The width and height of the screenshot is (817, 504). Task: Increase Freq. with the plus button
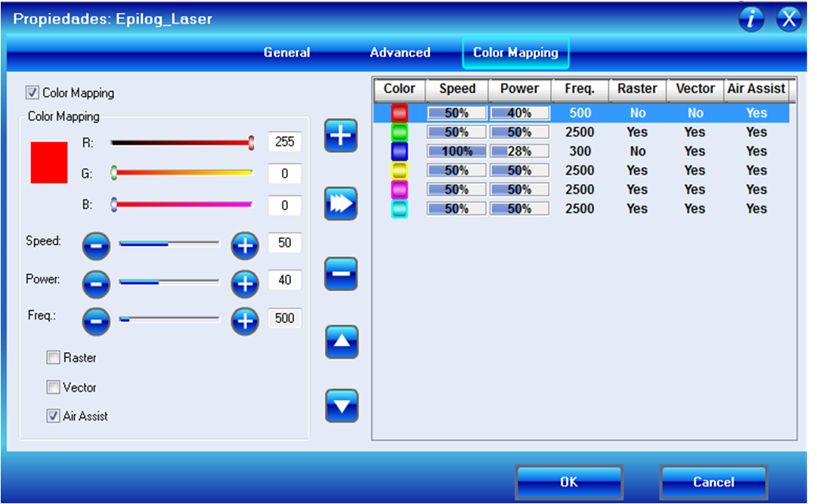pos(245,322)
